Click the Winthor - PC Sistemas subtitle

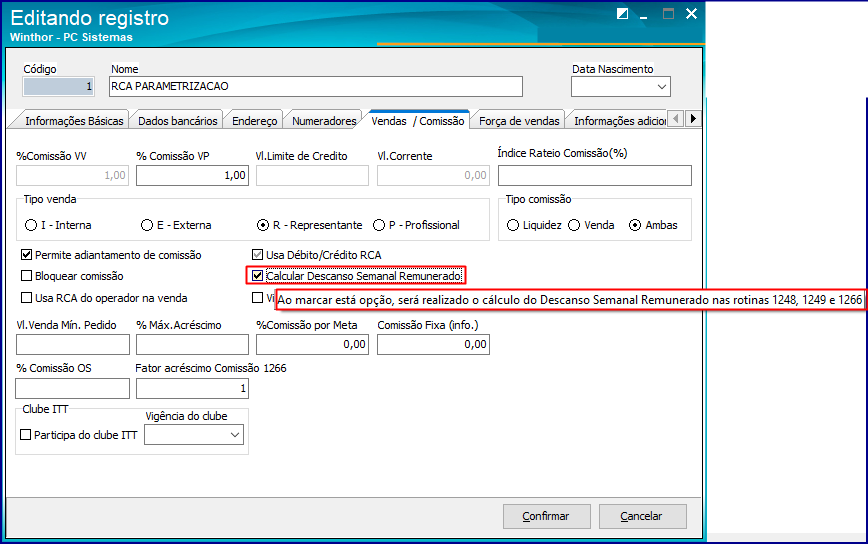point(71,37)
